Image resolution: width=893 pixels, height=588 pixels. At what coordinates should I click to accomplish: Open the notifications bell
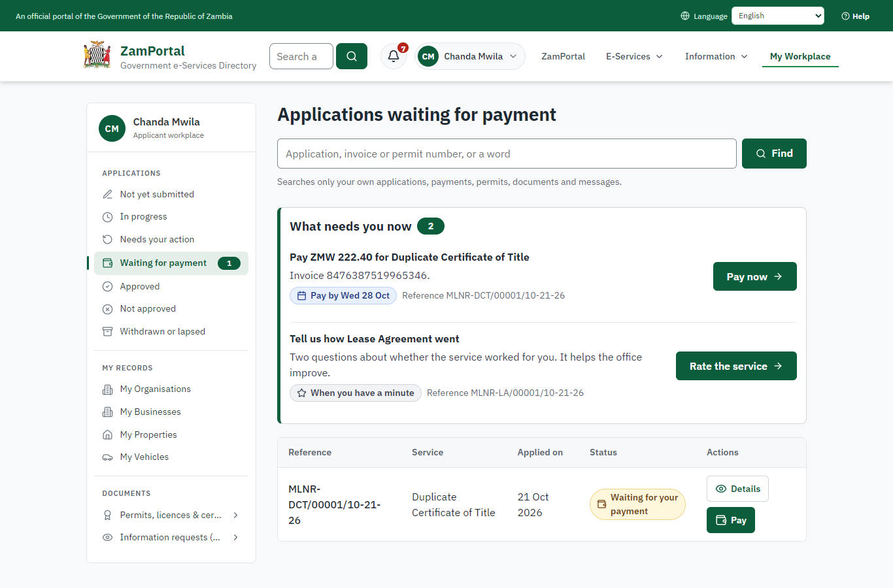tap(394, 56)
